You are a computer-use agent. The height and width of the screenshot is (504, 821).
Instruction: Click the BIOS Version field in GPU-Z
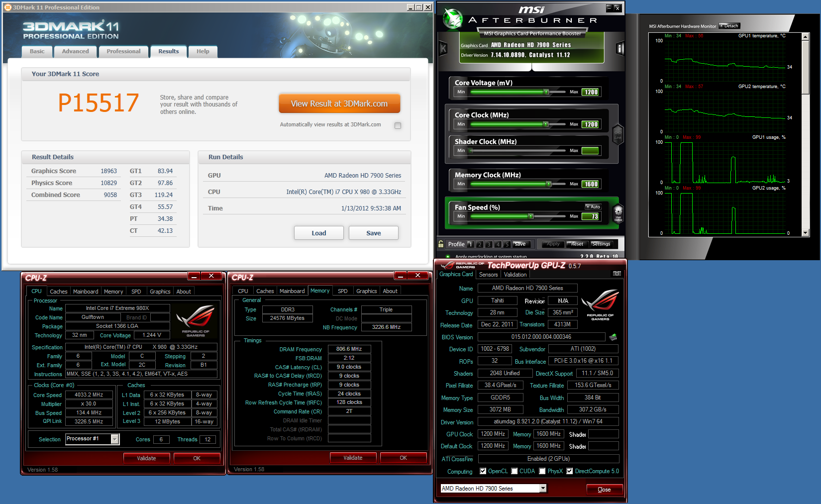(541, 337)
